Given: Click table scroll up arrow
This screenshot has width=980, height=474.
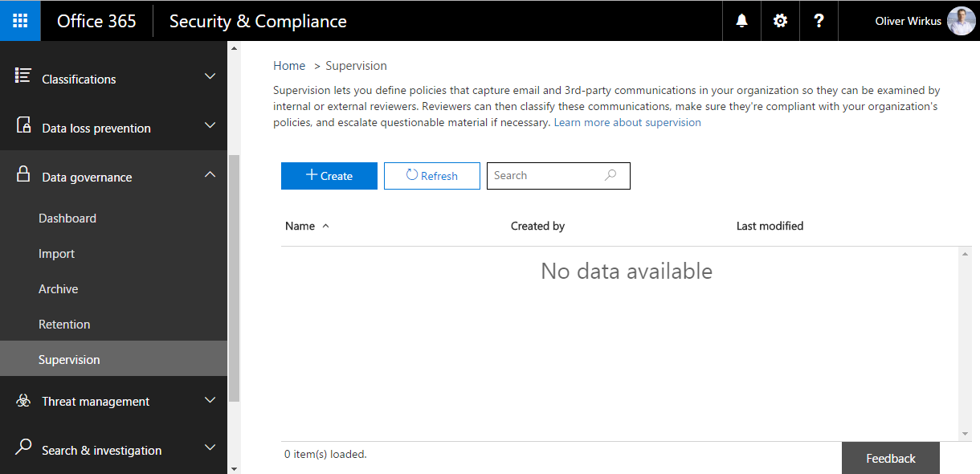Looking at the screenshot, I should pos(966,254).
